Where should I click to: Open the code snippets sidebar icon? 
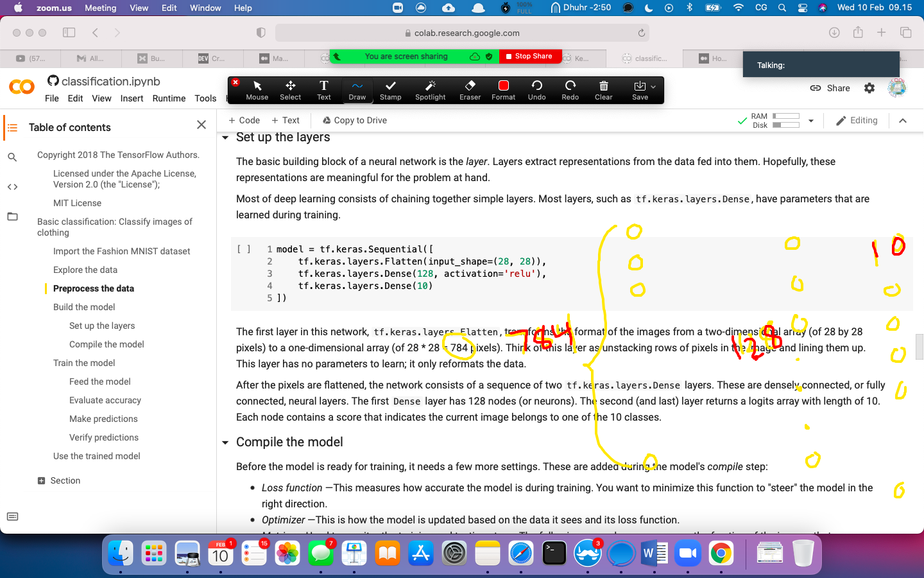click(12, 187)
